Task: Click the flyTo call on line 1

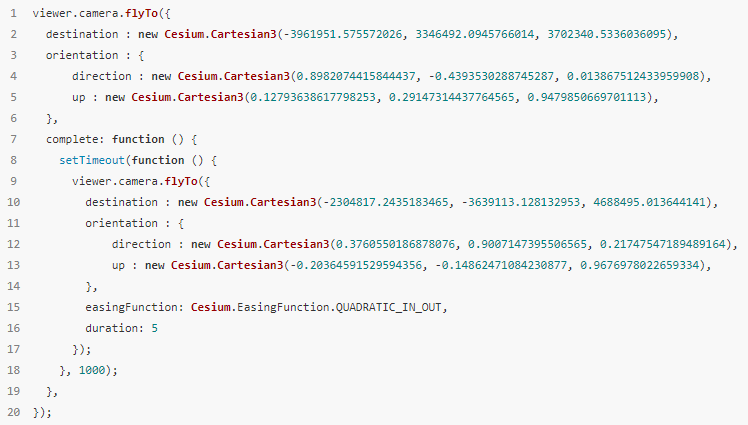Action: pos(141,13)
